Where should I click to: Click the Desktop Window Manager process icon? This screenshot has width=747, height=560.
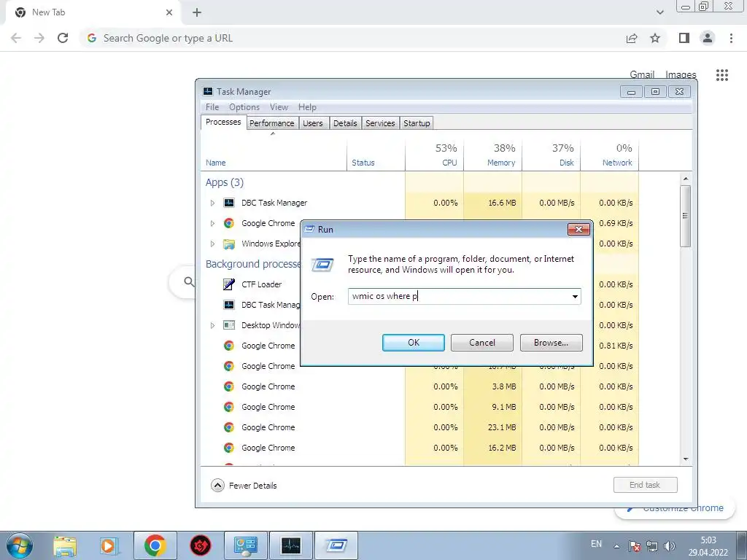pos(228,325)
